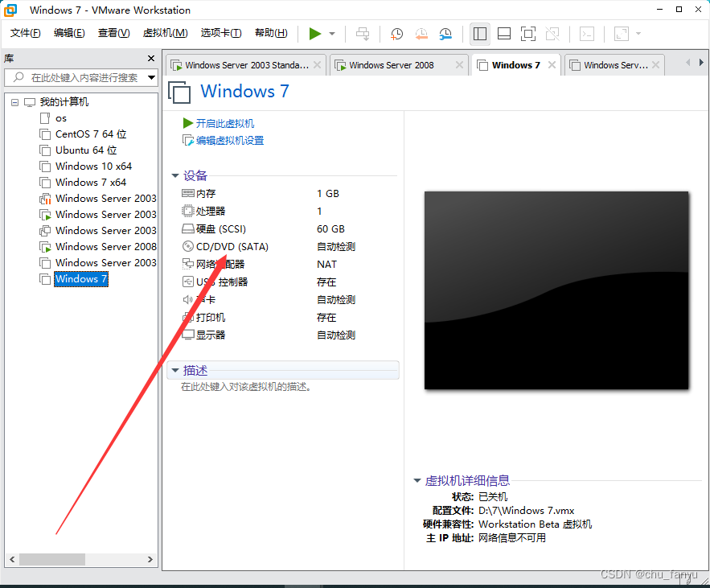Click the 硬盘 (SCSI) device

click(221, 228)
